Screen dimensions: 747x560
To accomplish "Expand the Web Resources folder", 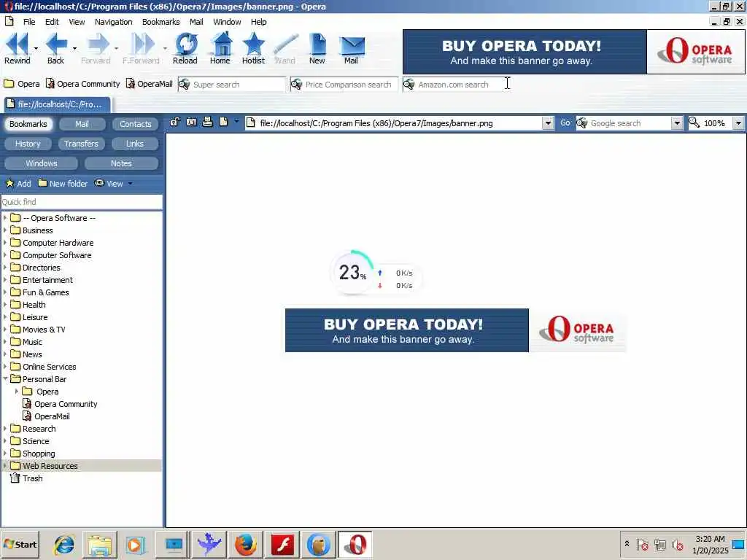I will click(5, 465).
